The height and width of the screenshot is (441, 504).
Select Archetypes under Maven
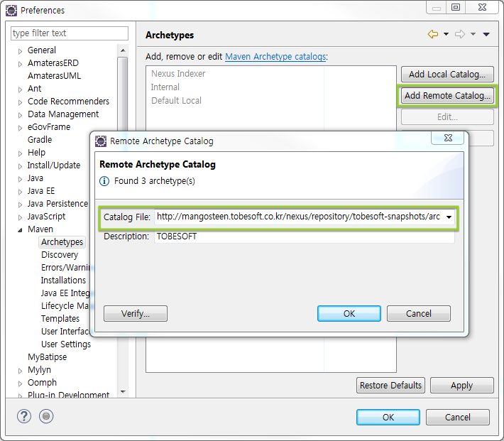pos(62,242)
